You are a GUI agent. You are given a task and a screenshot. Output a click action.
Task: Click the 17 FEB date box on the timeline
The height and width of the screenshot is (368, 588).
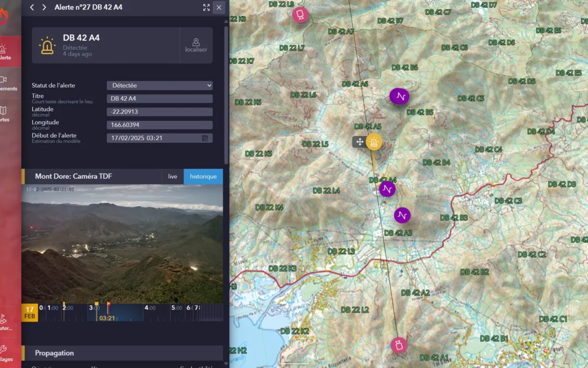(29, 312)
